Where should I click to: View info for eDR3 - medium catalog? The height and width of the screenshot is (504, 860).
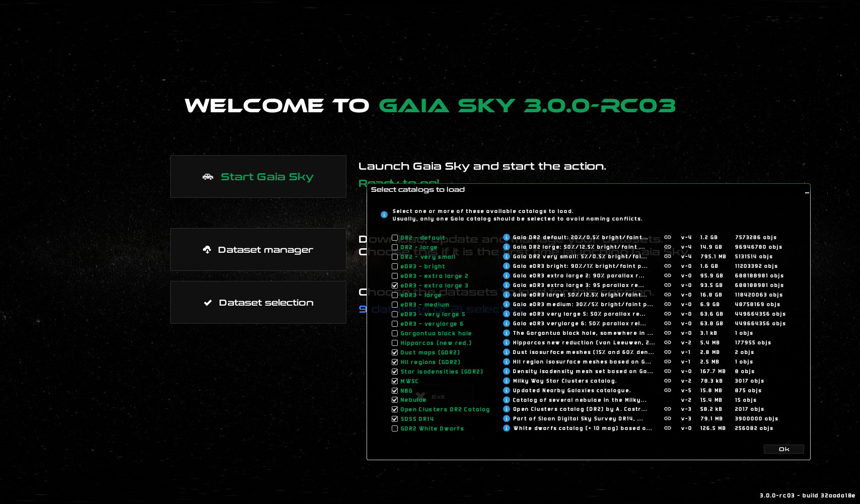pyautogui.click(x=507, y=304)
